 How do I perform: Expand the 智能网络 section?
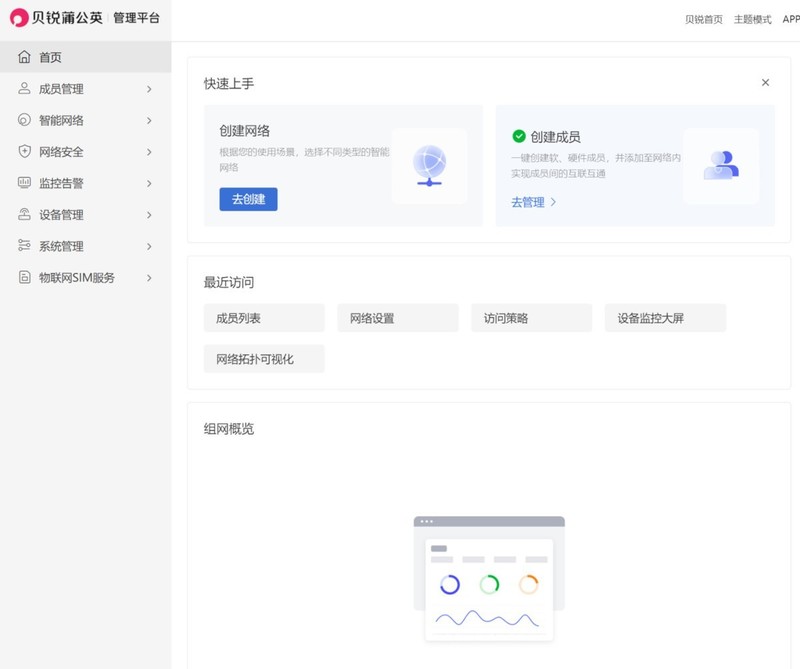pyautogui.click(x=149, y=120)
